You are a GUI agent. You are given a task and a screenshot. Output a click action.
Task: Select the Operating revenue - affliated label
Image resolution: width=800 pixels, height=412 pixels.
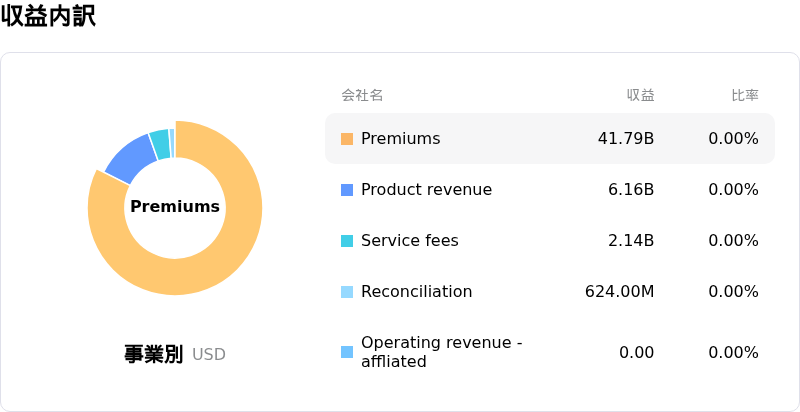(x=441, y=352)
